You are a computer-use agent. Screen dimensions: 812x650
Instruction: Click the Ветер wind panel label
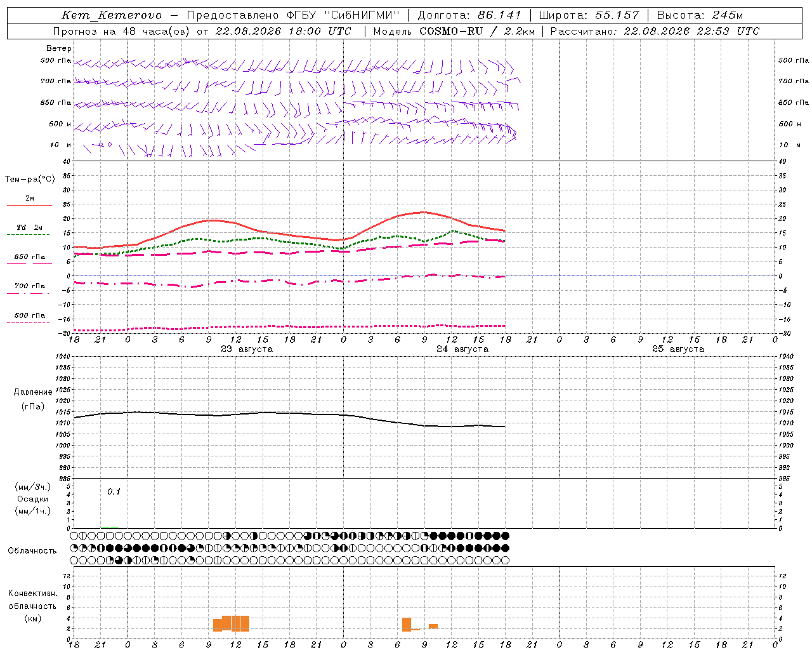pyautogui.click(x=59, y=48)
